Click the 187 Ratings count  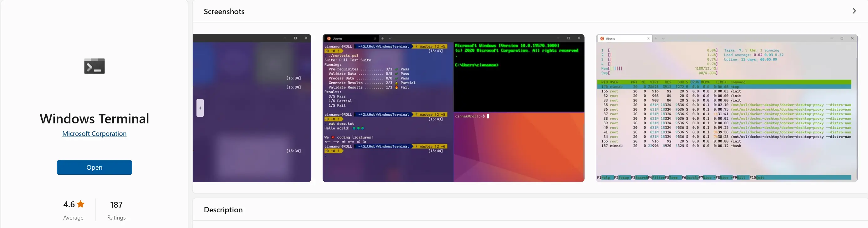[x=116, y=205]
